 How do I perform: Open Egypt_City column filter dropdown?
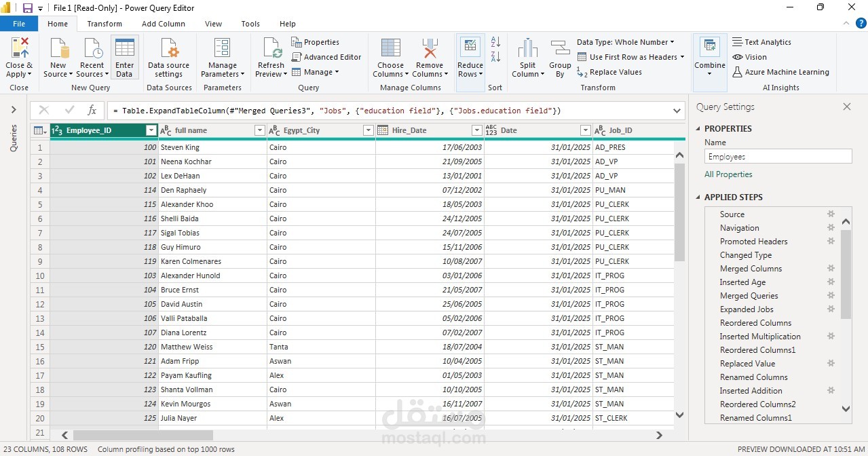[x=368, y=130]
